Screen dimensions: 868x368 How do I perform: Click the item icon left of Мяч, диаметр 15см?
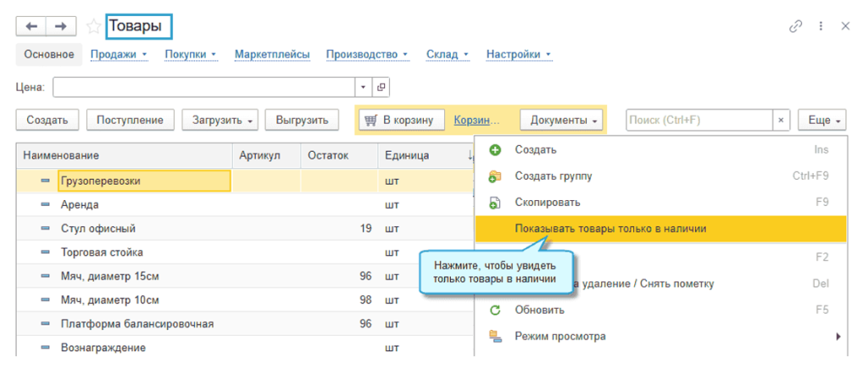click(x=46, y=276)
